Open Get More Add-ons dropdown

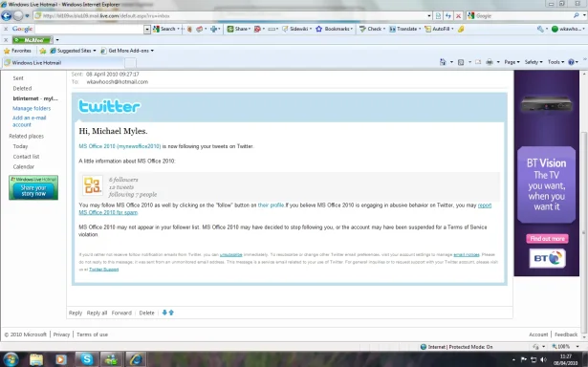127,51
